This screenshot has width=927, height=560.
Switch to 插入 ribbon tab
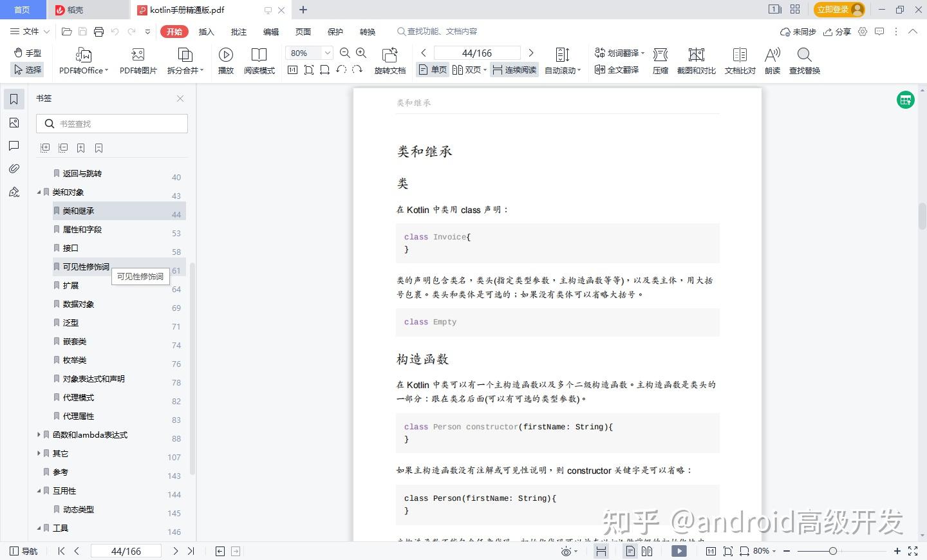click(206, 32)
